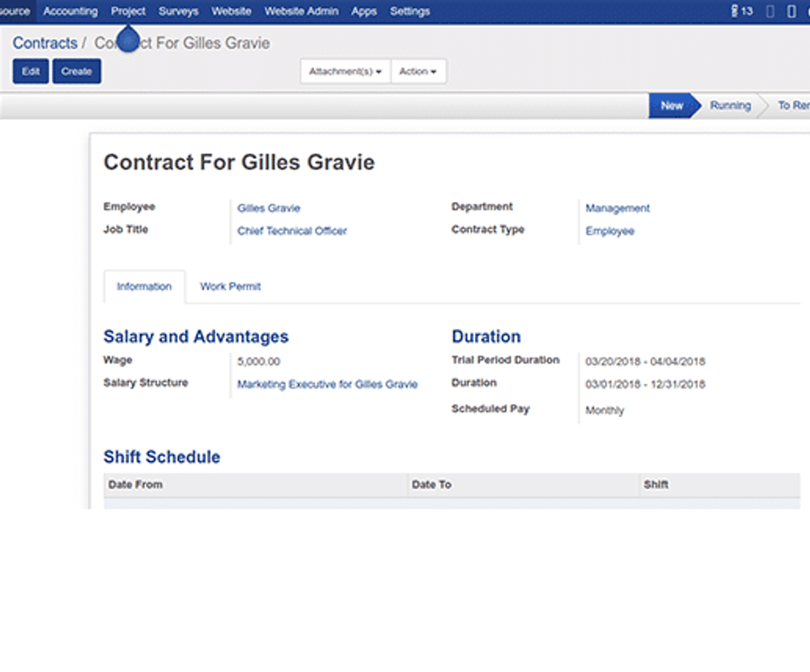Select the Information tab

(x=144, y=287)
